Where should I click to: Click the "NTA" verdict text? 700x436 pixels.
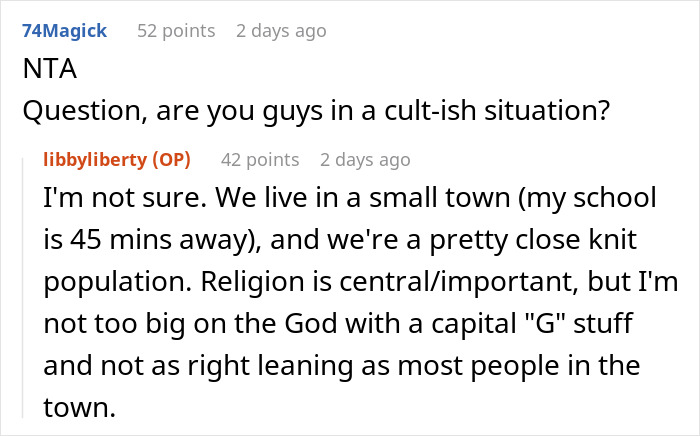(x=47, y=72)
